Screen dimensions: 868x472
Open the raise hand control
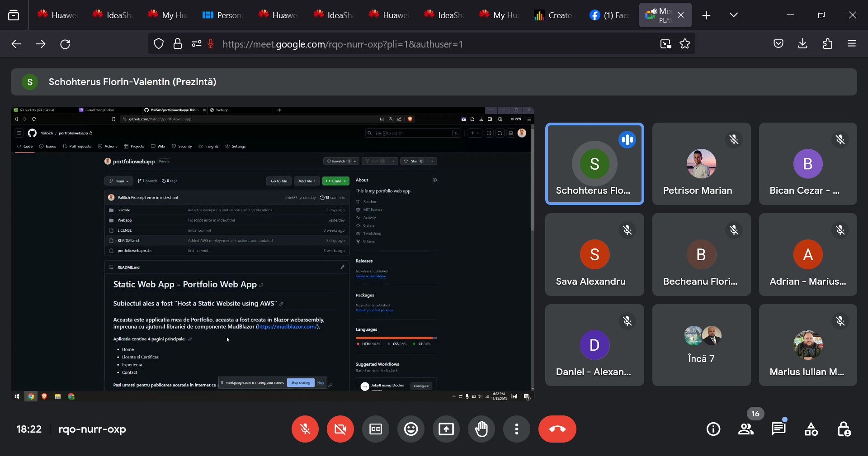click(481, 429)
